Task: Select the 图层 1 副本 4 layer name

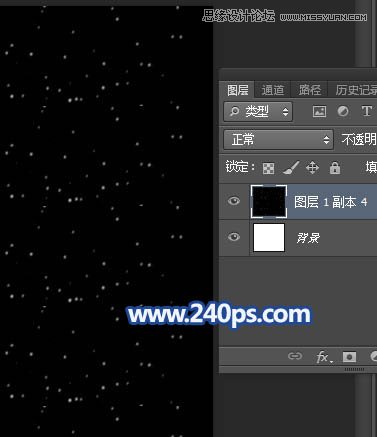Action: pyautogui.click(x=330, y=202)
